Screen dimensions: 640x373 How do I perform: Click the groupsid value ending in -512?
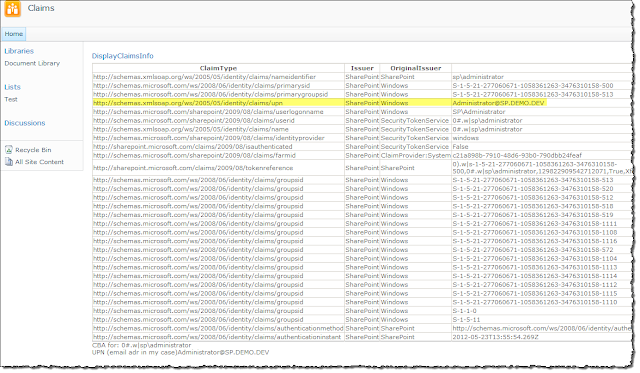point(533,198)
